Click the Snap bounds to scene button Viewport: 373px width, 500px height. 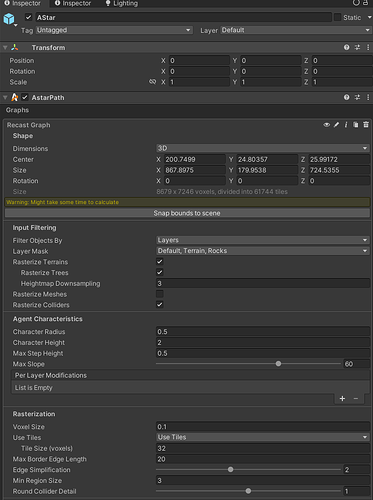pyautogui.click(x=187, y=213)
